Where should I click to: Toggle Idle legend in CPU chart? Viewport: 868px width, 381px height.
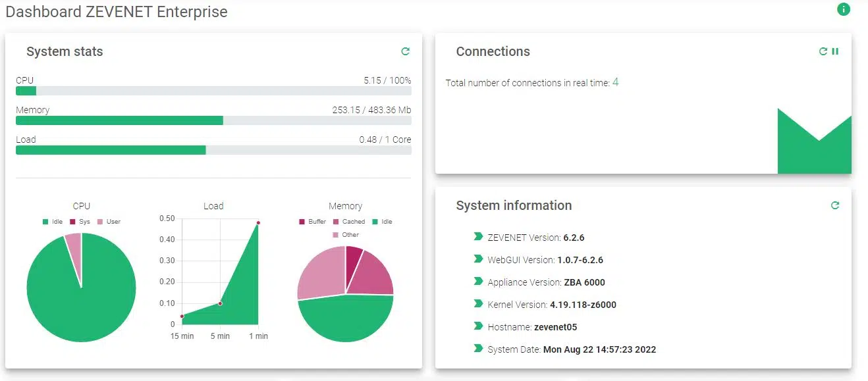52,222
